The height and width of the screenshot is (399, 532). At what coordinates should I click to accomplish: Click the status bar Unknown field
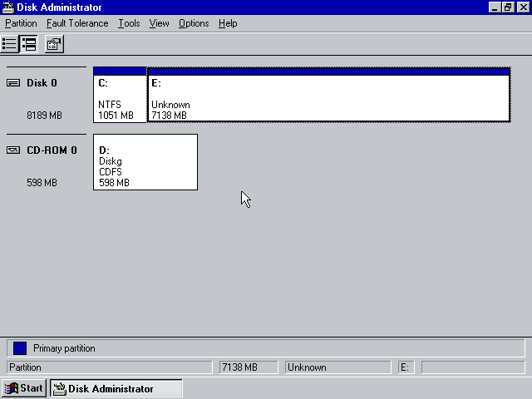(338, 367)
